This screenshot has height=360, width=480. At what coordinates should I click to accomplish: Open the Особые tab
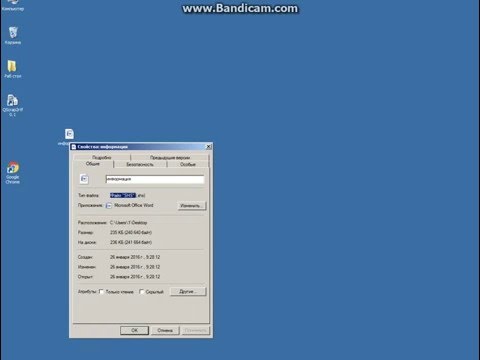click(188, 164)
